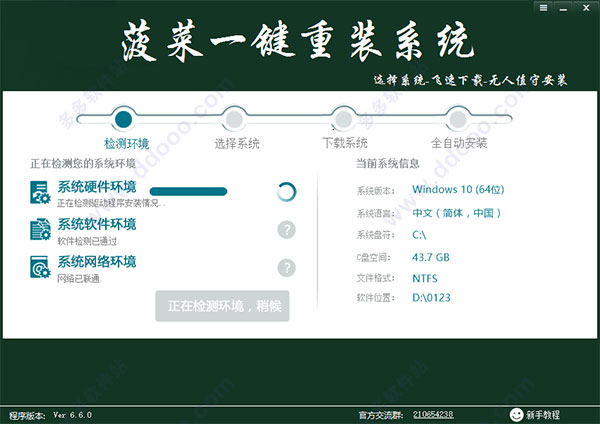Click the 网络已联通 status text
600x424 pixels.
[x=80, y=279]
